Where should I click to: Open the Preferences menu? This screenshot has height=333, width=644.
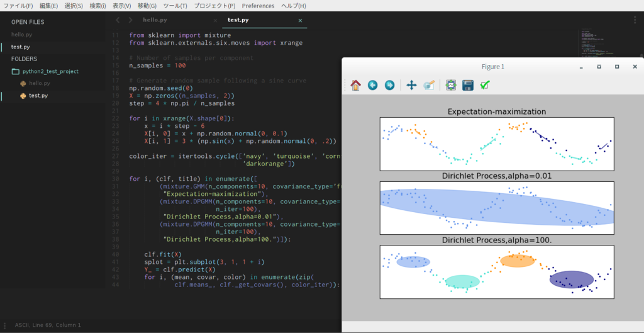click(258, 6)
